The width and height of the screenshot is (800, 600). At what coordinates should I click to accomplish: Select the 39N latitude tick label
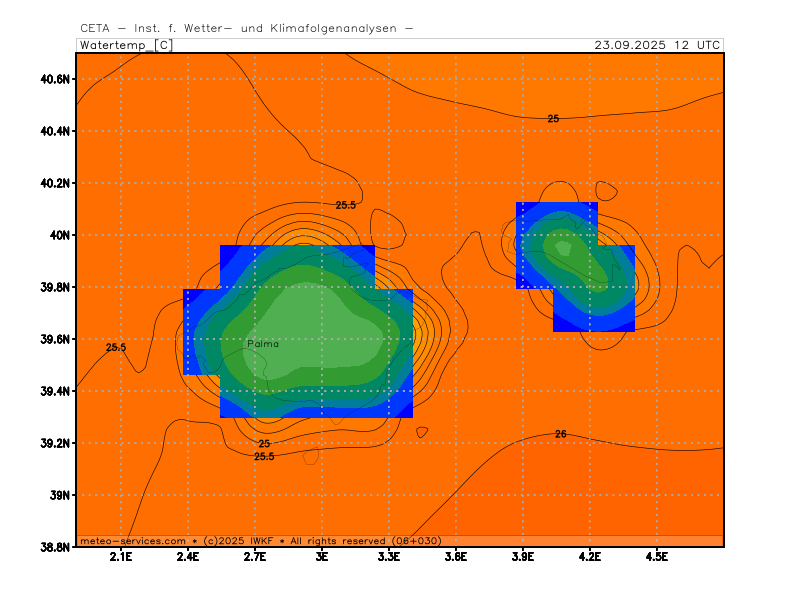[59, 495]
